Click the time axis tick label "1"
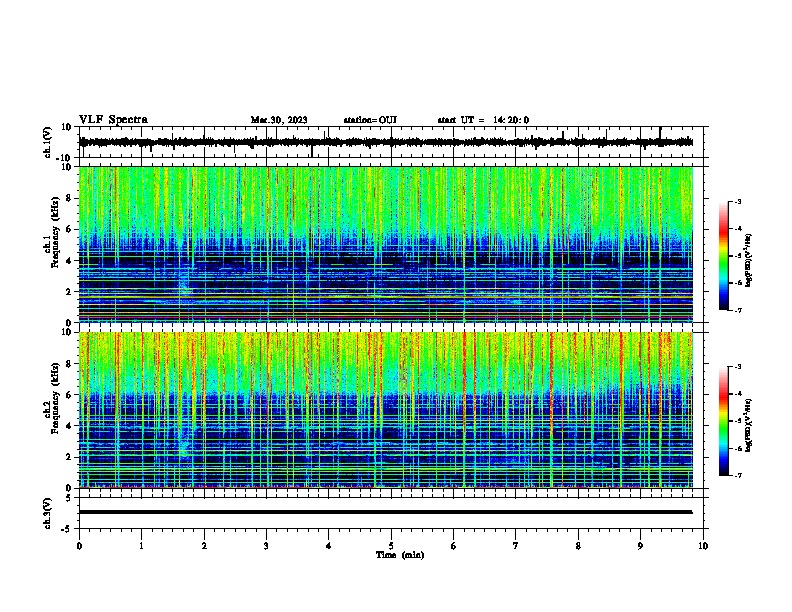The width and height of the screenshot is (792, 612). [141, 546]
